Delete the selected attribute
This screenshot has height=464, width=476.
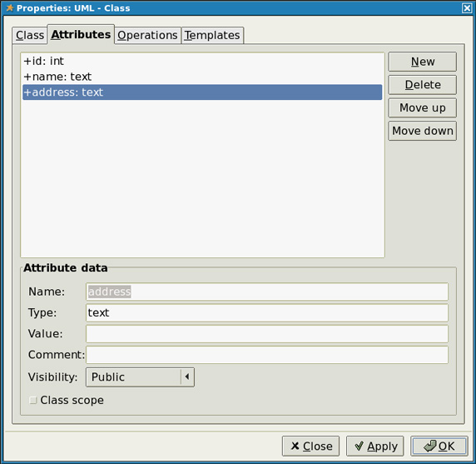point(422,85)
